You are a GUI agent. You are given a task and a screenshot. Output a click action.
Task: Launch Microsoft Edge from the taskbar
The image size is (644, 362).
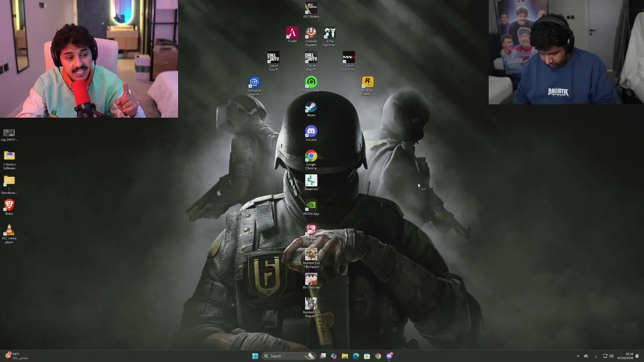[x=356, y=356]
